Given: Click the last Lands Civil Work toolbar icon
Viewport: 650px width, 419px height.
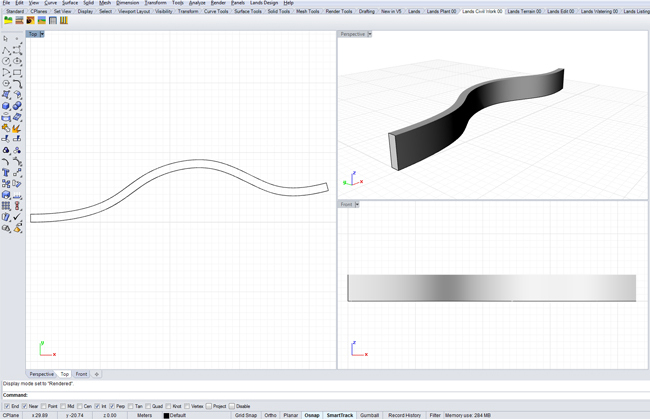Looking at the screenshot, I should [65, 20].
